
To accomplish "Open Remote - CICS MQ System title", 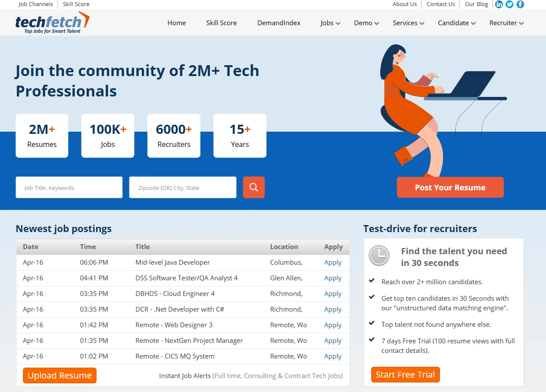I will click(175, 356).
